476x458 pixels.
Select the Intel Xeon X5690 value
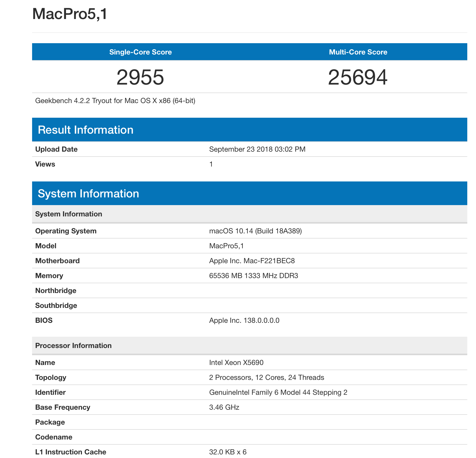tap(236, 363)
